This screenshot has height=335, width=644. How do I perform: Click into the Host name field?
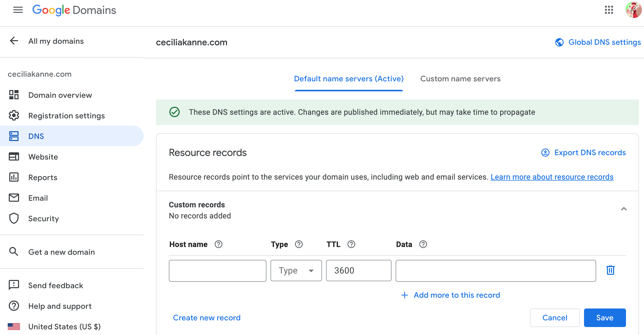tap(217, 271)
